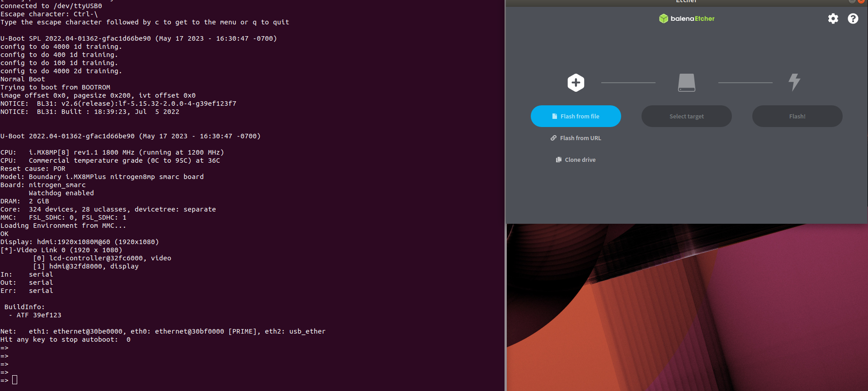This screenshot has width=868, height=391.
Task: Choose Flash from file
Action: [576, 116]
